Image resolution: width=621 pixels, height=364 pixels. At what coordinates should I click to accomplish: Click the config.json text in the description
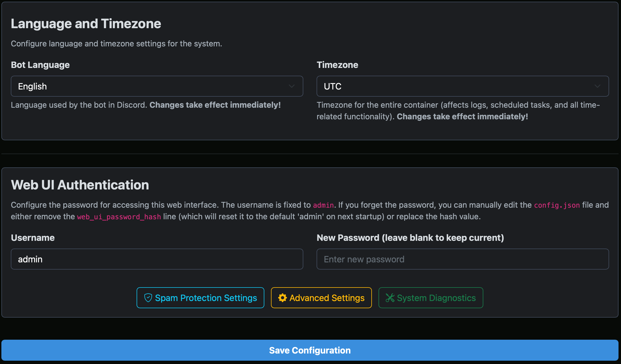click(557, 205)
